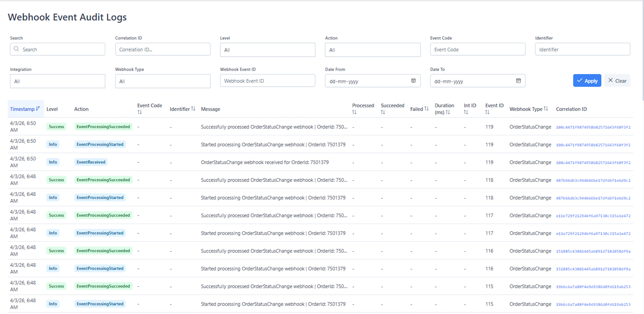This screenshot has height=314, width=644.
Task: Open correlation ID link for event 116 Success row
Action: [593, 251]
